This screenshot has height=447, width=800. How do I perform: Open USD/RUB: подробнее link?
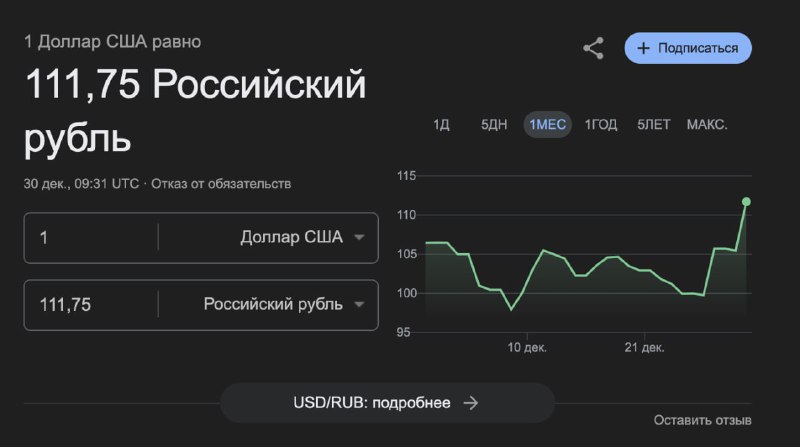pyautogui.click(x=387, y=403)
